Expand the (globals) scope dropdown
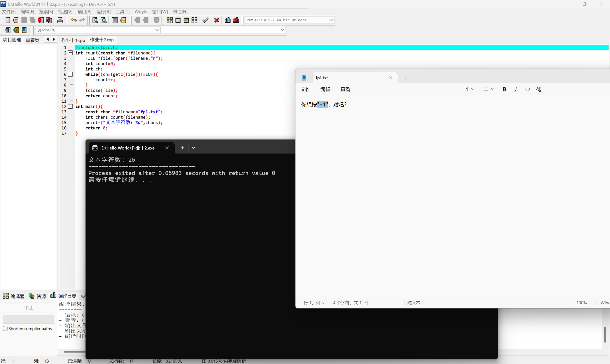610x364 pixels. click(157, 30)
